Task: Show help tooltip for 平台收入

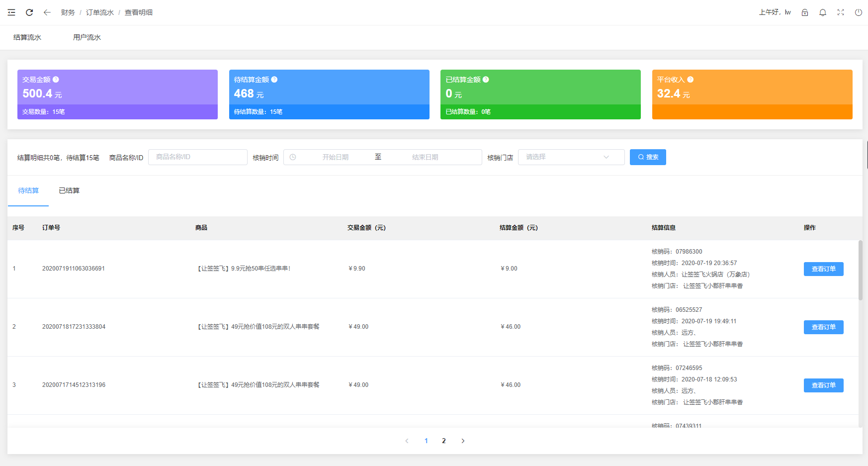Action: [x=691, y=80]
